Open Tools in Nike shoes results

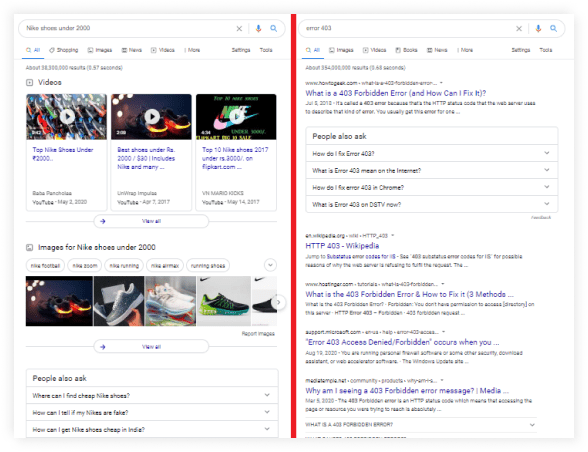266,50
